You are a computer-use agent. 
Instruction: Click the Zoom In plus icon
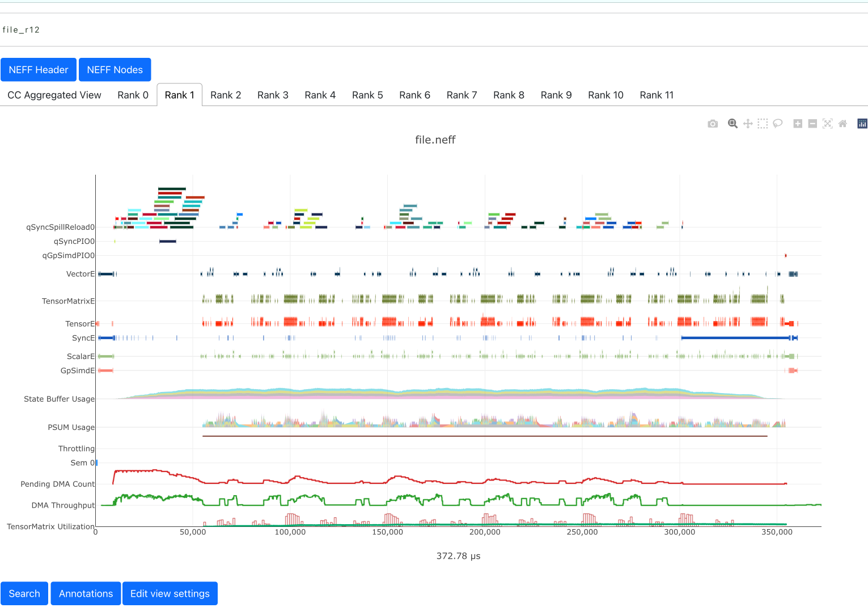(798, 124)
